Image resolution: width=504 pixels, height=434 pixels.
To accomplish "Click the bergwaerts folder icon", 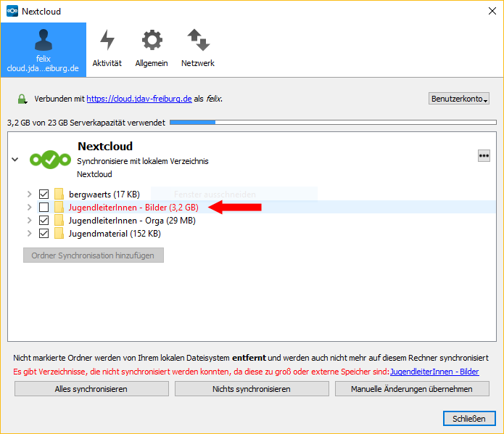I will (x=59, y=194).
